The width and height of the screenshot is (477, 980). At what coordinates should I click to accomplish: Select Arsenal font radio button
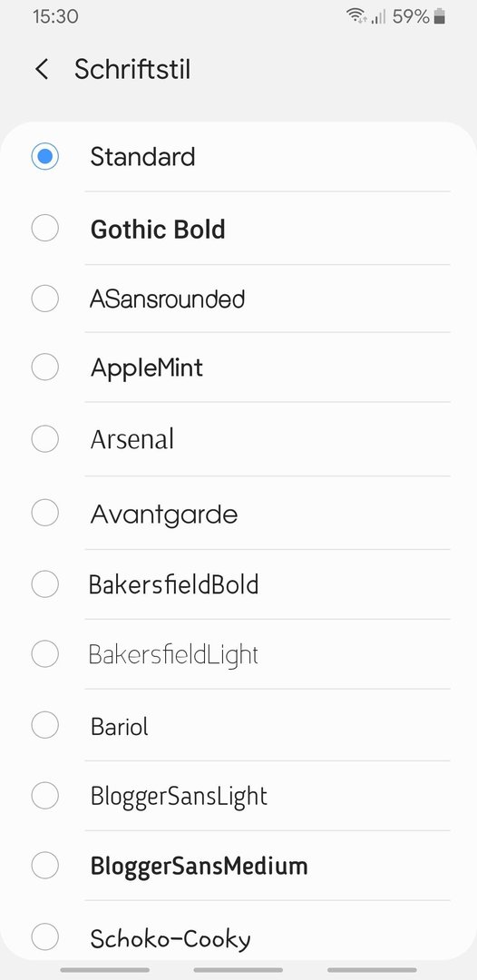pyautogui.click(x=45, y=439)
